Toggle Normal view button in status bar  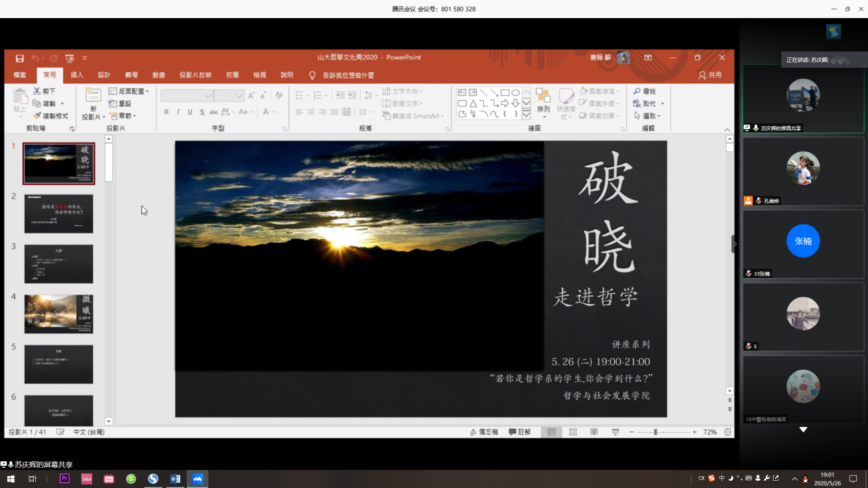pos(552,432)
